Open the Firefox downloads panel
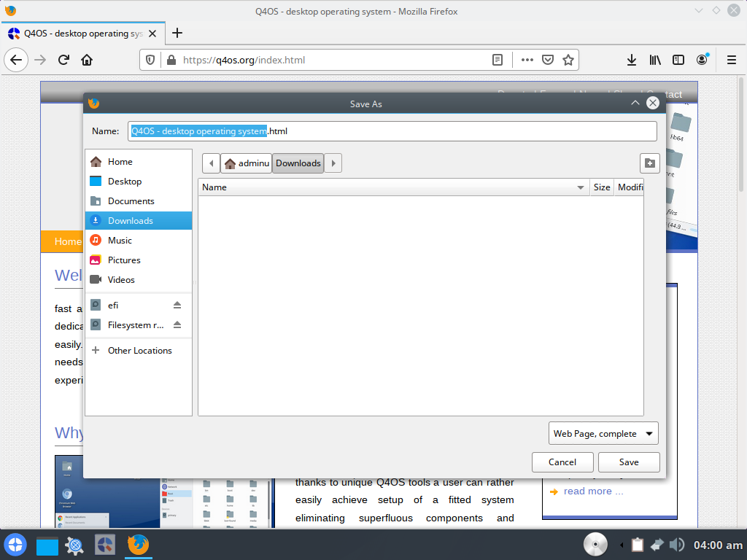Image resolution: width=747 pixels, height=560 pixels. [632, 60]
